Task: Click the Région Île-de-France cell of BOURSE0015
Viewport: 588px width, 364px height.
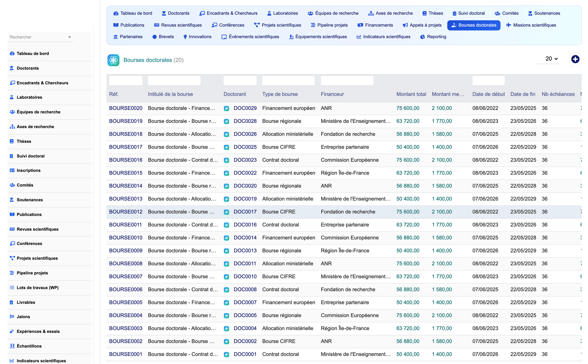Action: pyautogui.click(x=345, y=173)
